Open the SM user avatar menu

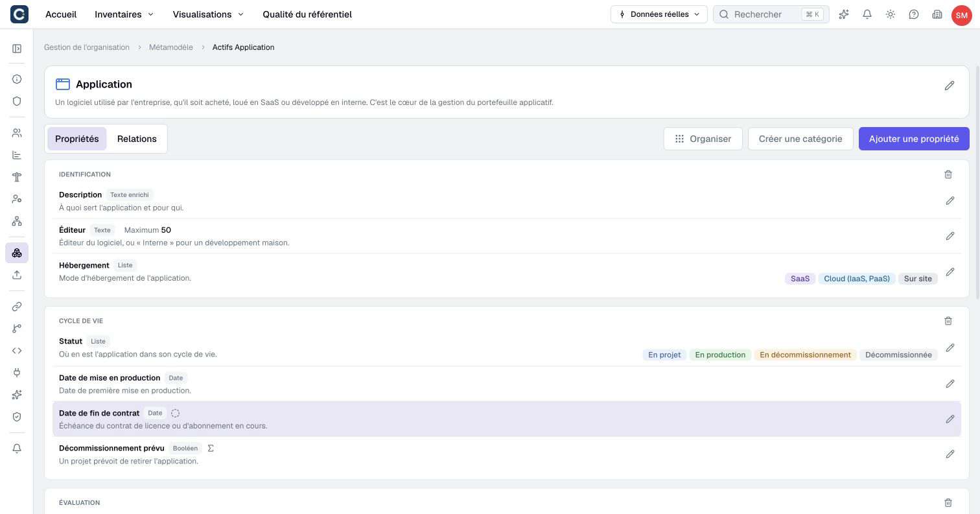(961, 15)
